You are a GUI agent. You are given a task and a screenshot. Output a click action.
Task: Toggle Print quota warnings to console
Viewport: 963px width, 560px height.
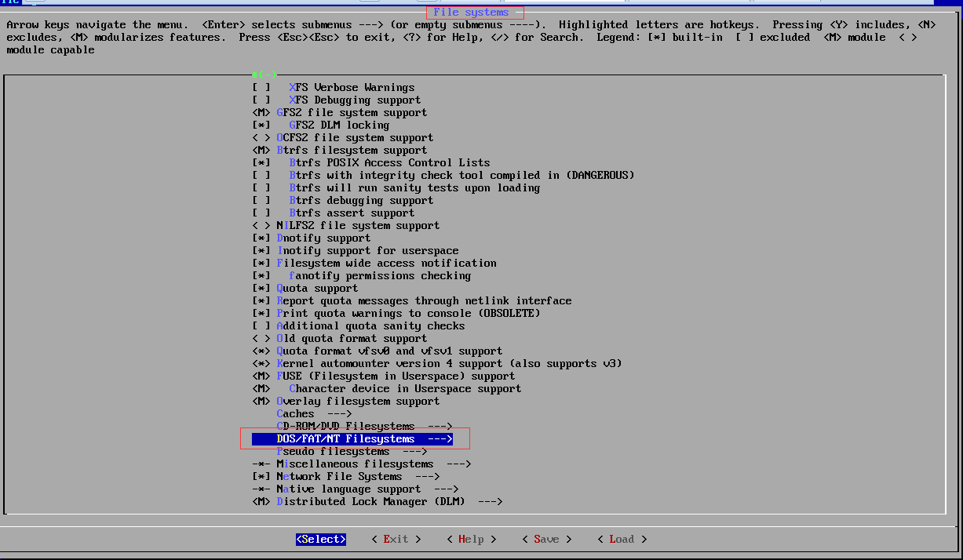396,313
